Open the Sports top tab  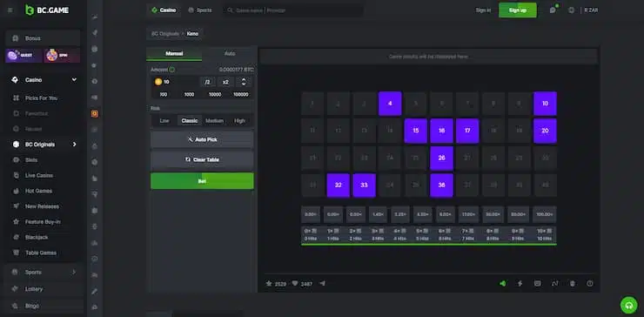[x=200, y=10]
